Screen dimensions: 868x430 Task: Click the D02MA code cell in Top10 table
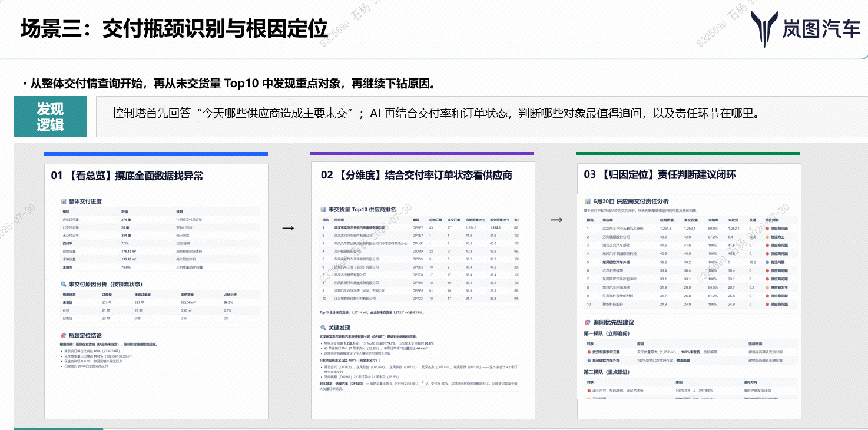point(418,251)
